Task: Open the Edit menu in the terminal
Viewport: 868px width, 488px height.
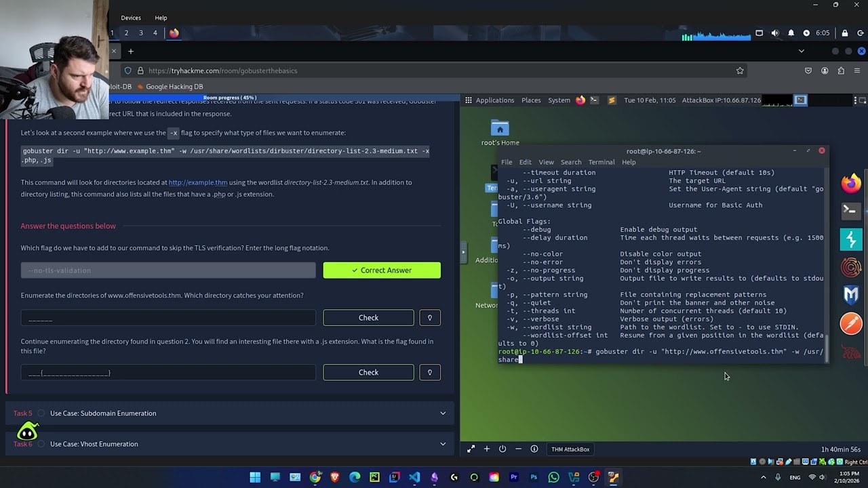Action: (526, 162)
